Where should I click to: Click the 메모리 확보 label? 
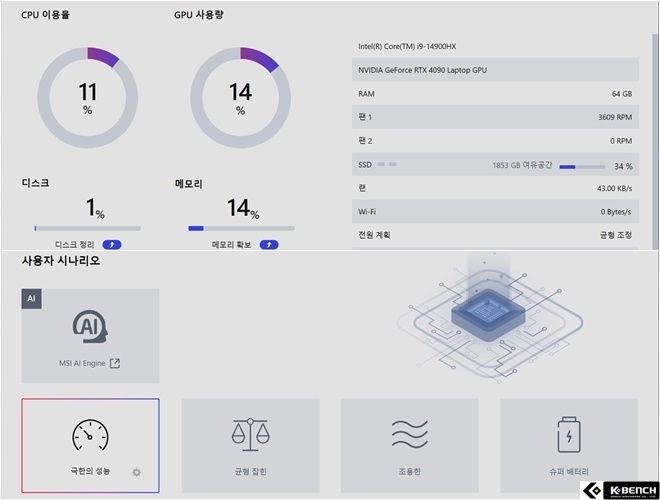232,245
